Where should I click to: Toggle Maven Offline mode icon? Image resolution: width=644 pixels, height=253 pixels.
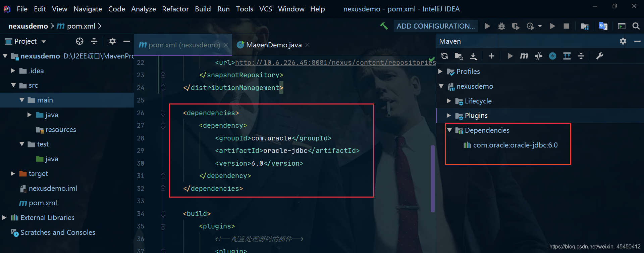tap(552, 56)
